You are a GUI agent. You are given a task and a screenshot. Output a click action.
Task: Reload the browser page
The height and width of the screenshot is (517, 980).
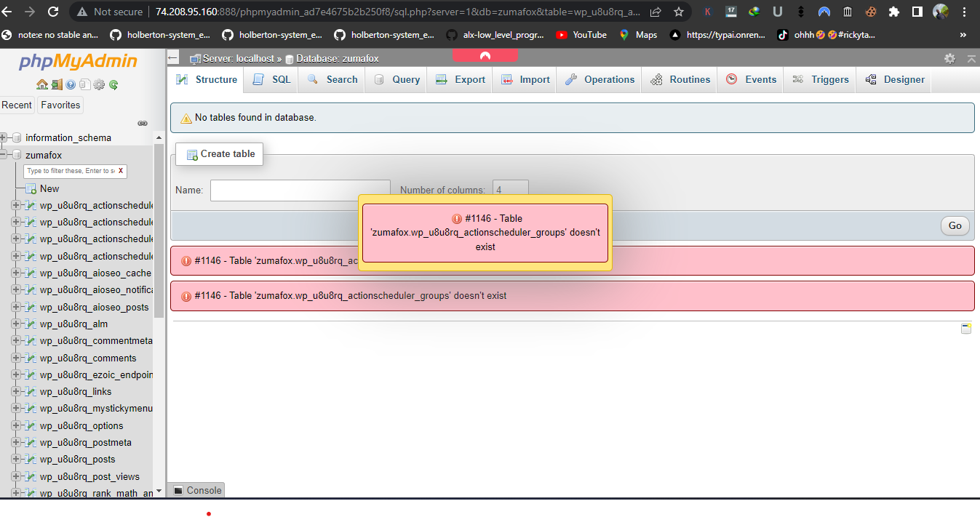53,12
